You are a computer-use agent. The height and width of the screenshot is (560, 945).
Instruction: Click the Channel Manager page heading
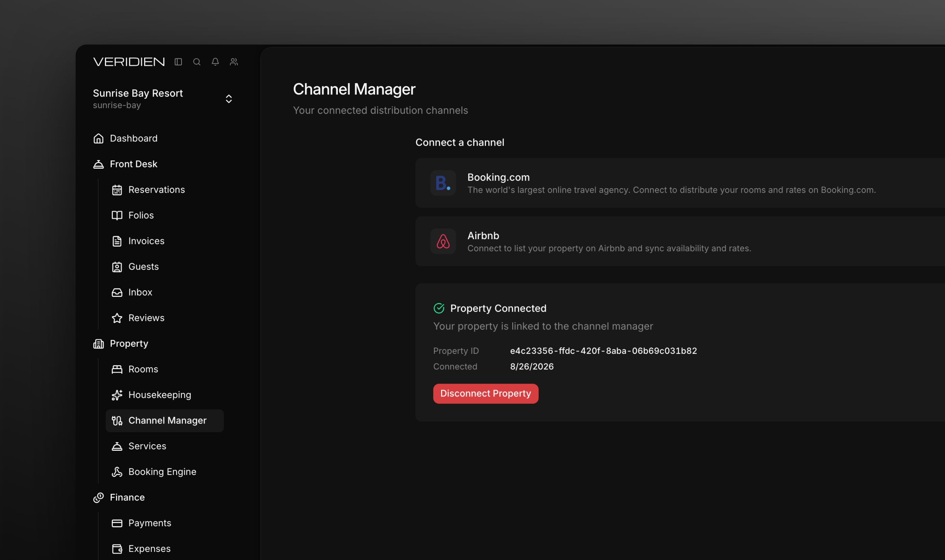[354, 89]
